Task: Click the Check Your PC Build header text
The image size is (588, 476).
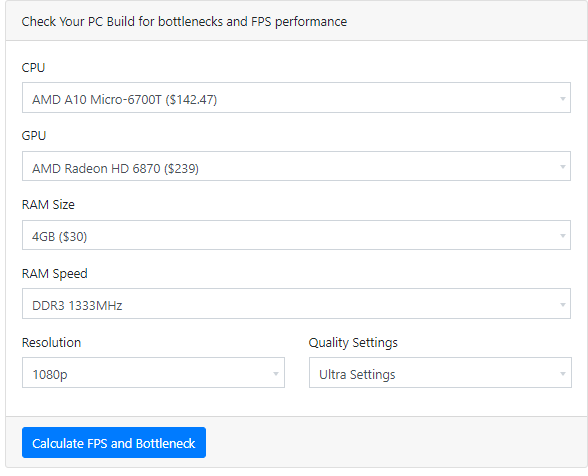Action: coord(184,22)
